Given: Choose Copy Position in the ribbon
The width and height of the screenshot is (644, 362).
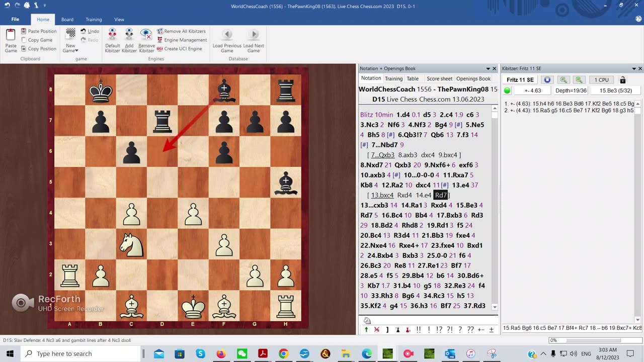Looking at the screenshot, I should pyautogui.click(x=39, y=49).
